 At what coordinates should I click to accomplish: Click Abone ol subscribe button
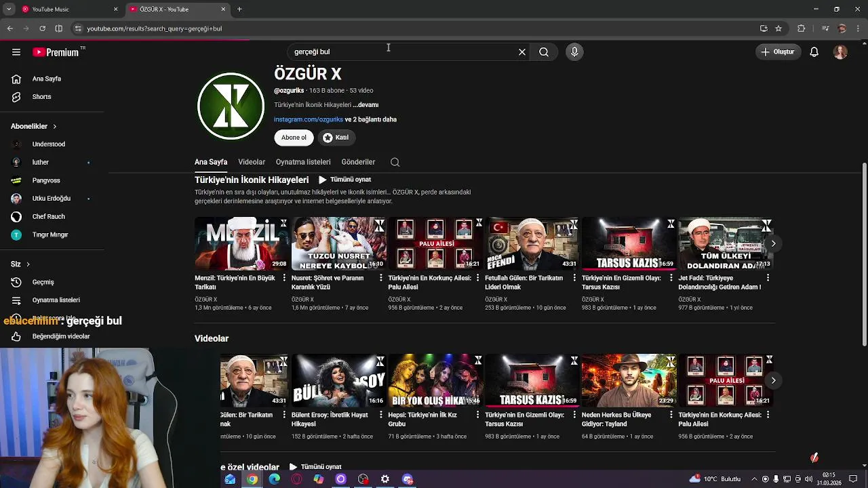click(294, 138)
